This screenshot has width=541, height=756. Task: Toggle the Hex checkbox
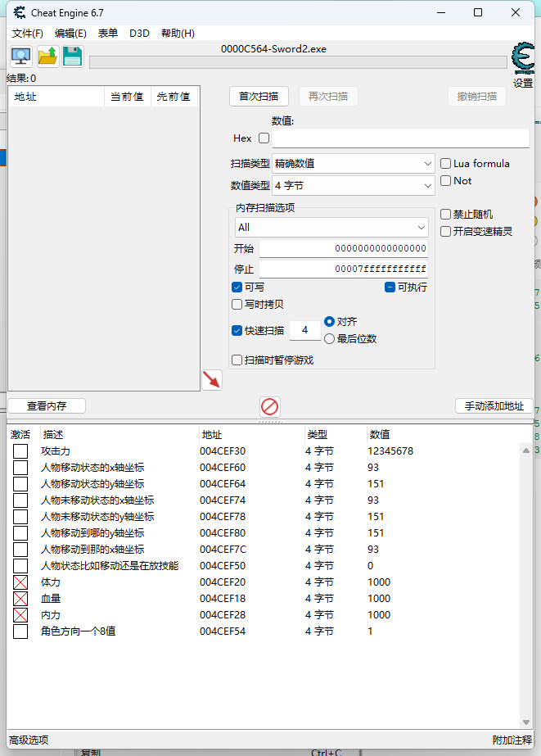coord(264,138)
